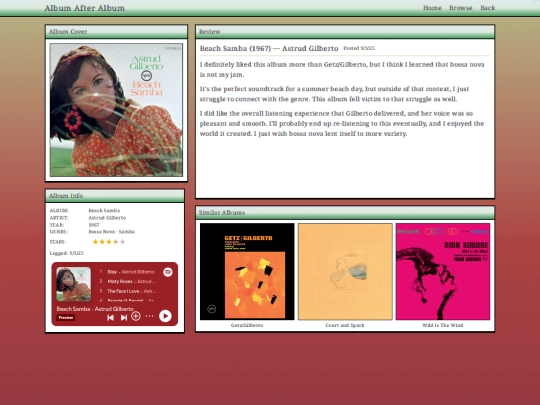Image resolution: width=540 pixels, height=405 pixels.
Task: Click the year value "1967"
Action: [x=94, y=225]
